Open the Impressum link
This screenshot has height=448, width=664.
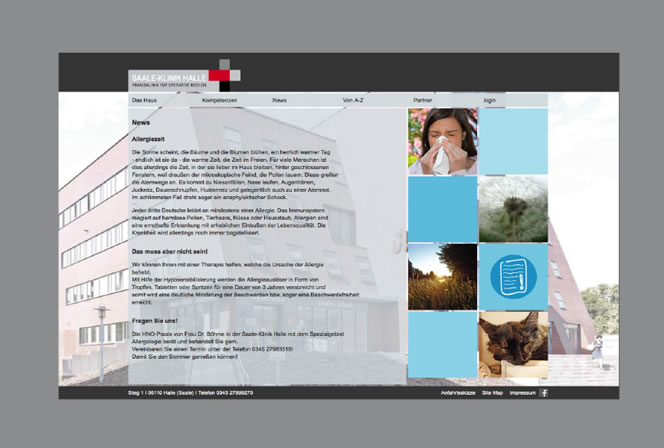click(522, 393)
